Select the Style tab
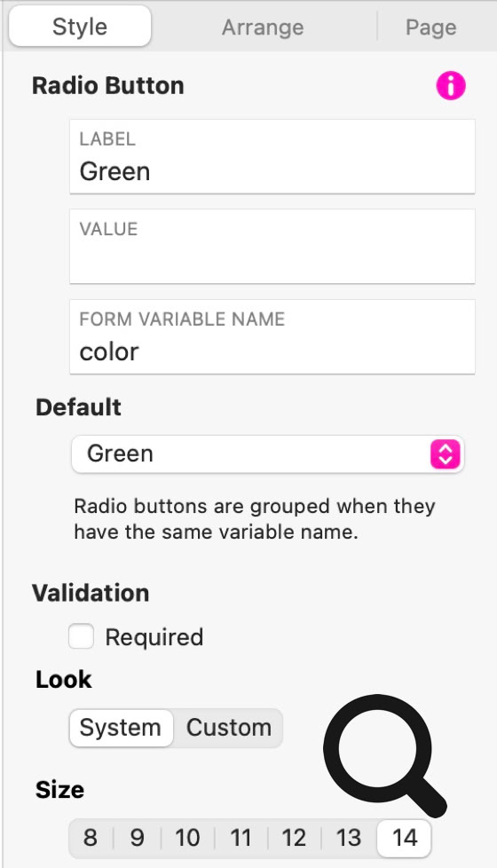The height and width of the screenshot is (868, 497). click(80, 27)
